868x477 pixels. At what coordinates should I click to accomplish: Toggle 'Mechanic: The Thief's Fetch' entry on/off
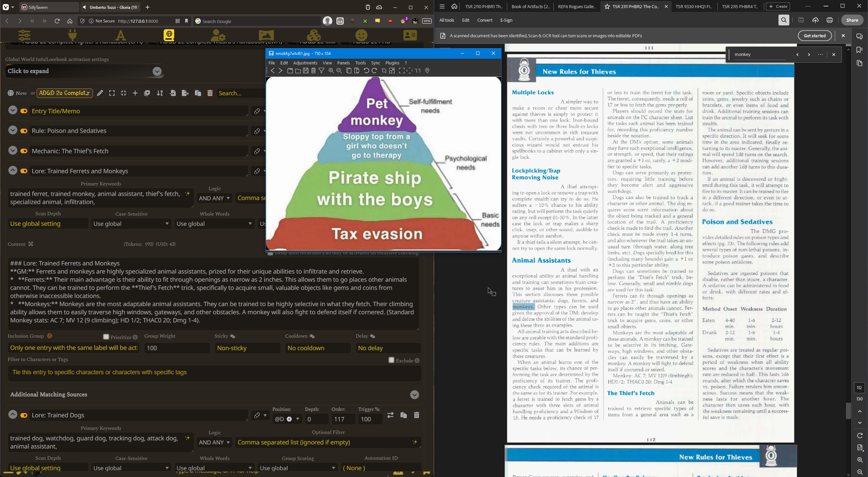click(x=24, y=151)
